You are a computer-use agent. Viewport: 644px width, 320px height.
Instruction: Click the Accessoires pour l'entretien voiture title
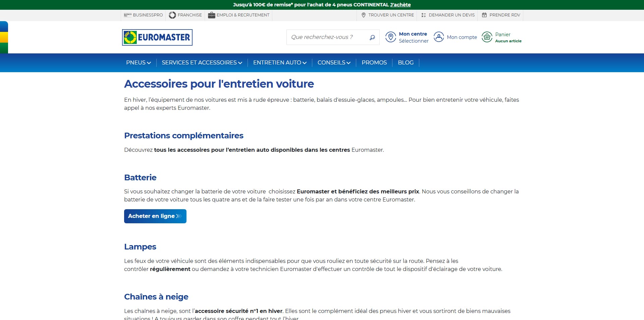(x=219, y=84)
